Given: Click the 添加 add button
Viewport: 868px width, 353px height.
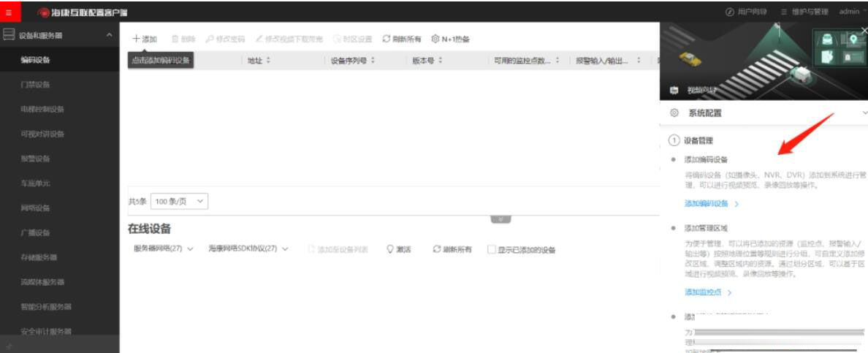Looking at the screenshot, I should click(145, 39).
